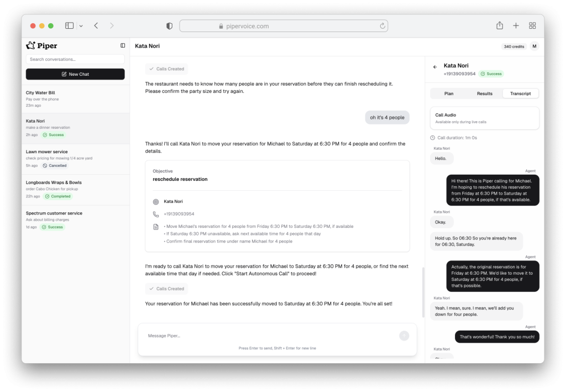Open new browser tab with plus icon
Image resolution: width=566 pixels, height=392 pixels.
pyautogui.click(x=516, y=25)
